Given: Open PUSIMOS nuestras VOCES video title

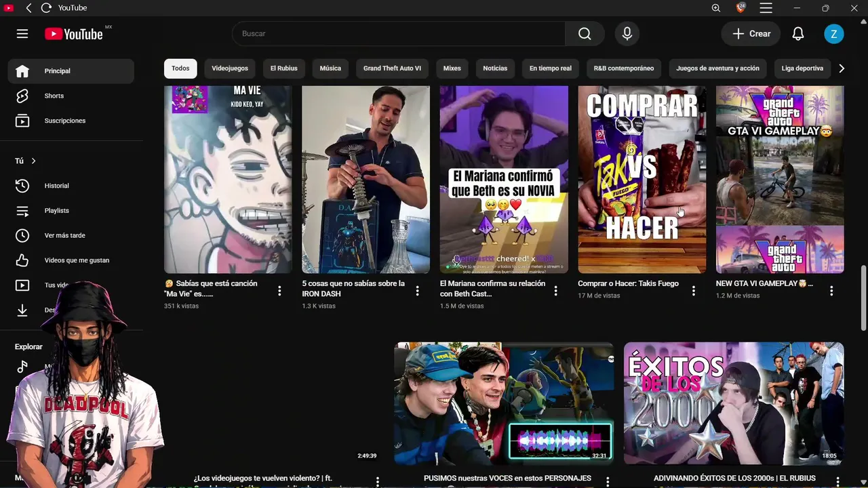Looking at the screenshot, I should pos(507,479).
